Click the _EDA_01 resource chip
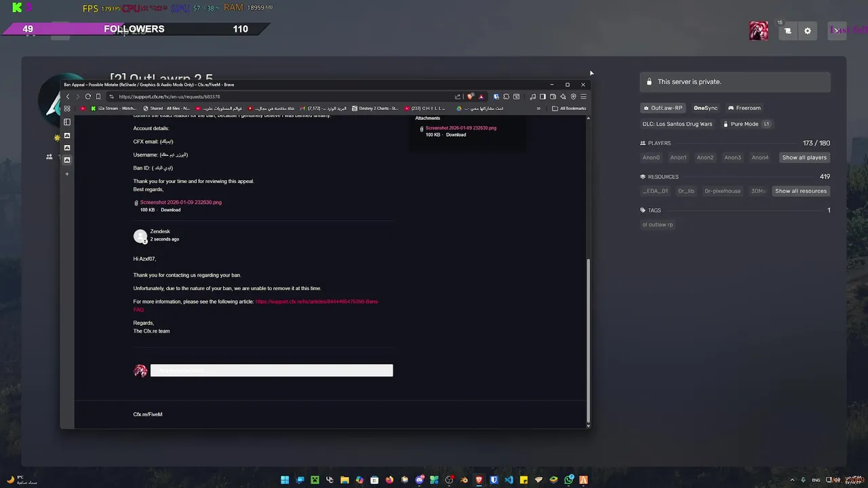 click(x=655, y=191)
